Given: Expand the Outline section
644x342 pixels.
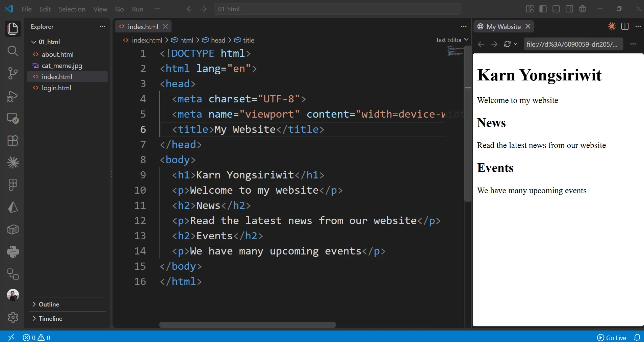Looking at the screenshot, I should coord(67,304).
